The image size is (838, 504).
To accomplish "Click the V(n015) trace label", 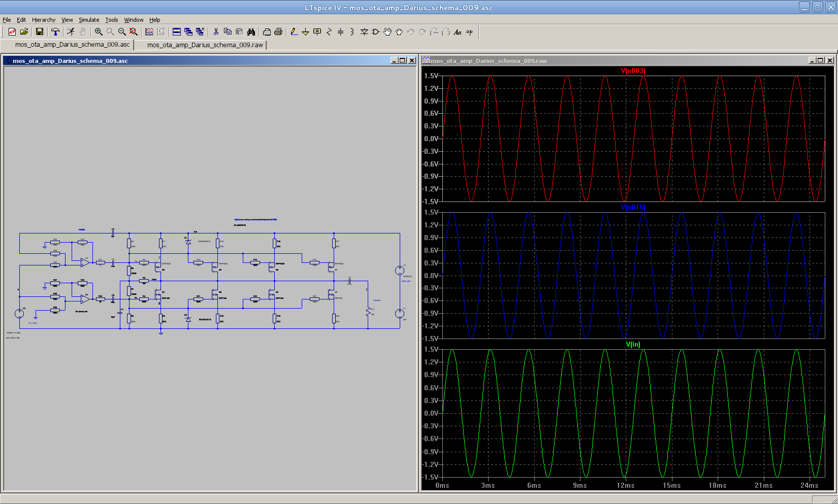I will [x=633, y=208].
